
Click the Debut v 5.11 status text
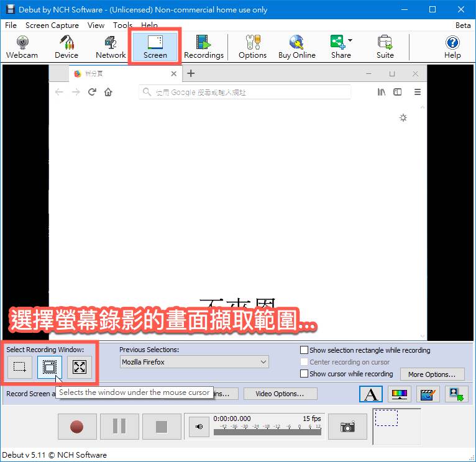(55, 455)
